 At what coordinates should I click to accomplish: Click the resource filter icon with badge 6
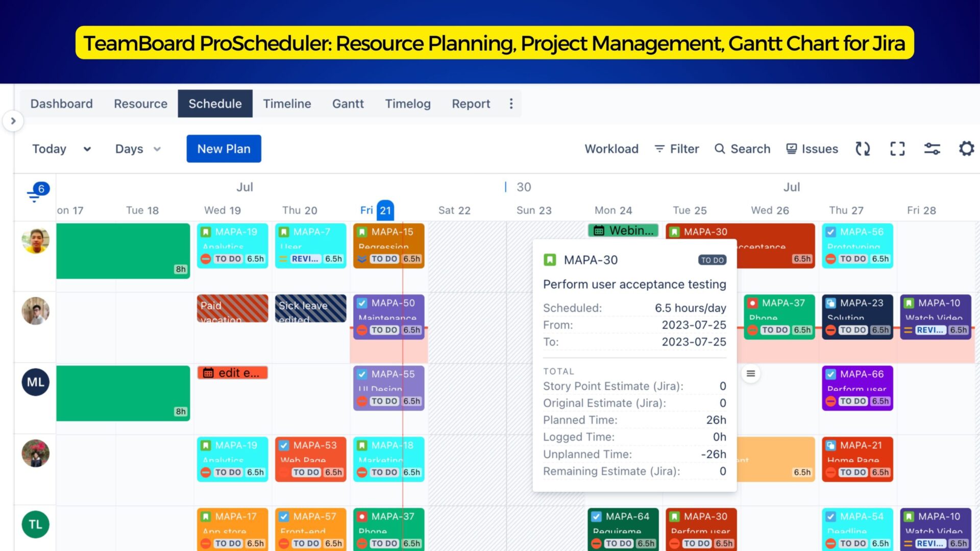coord(37,192)
